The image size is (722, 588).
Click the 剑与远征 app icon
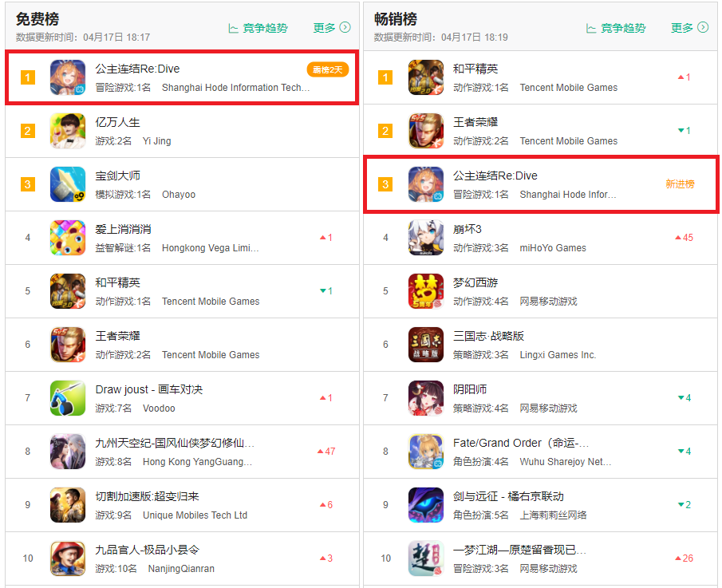(426, 505)
